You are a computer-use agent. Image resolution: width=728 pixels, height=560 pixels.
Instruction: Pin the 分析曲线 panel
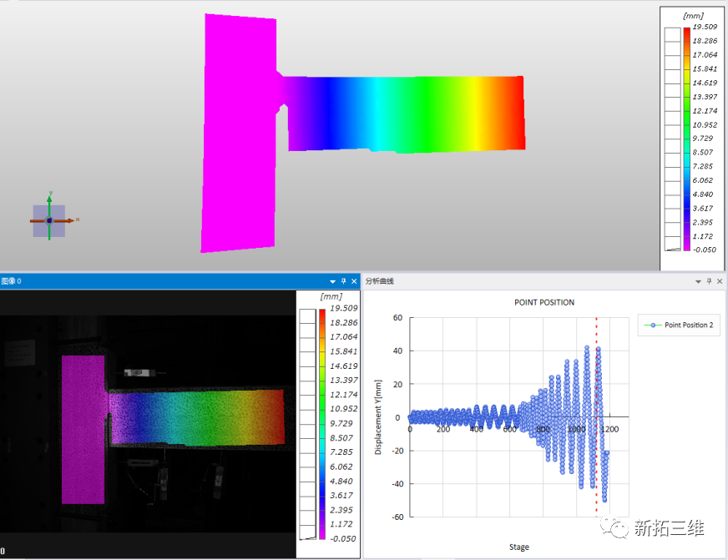(709, 281)
